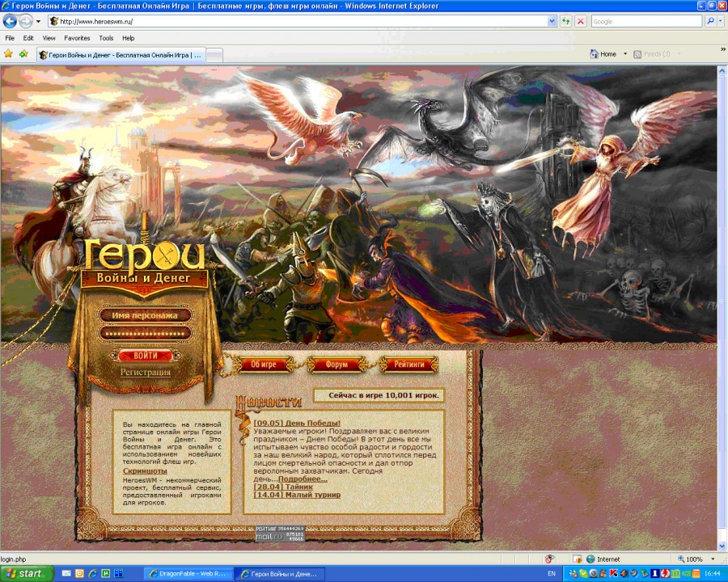Click the quick launch mail envelope icon
This screenshot has height=582, width=728.
tap(66, 574)
